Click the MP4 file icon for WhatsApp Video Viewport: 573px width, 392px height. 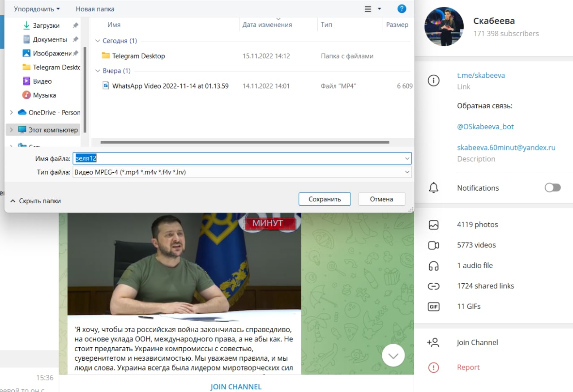[106, 85]
